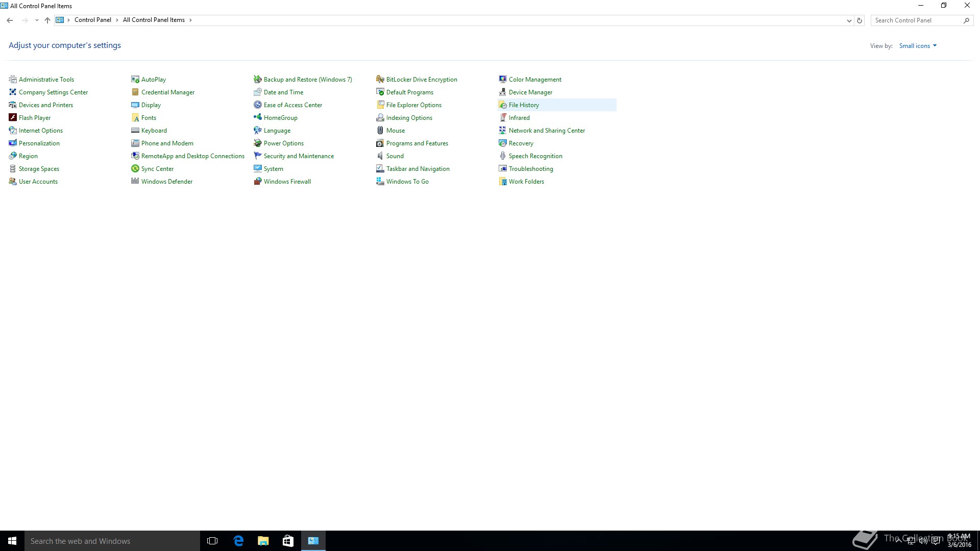The image size is (980, 551).
Task: Expand the address bar history dropdown
Action: pyautogui.click(x=849, y=20)
